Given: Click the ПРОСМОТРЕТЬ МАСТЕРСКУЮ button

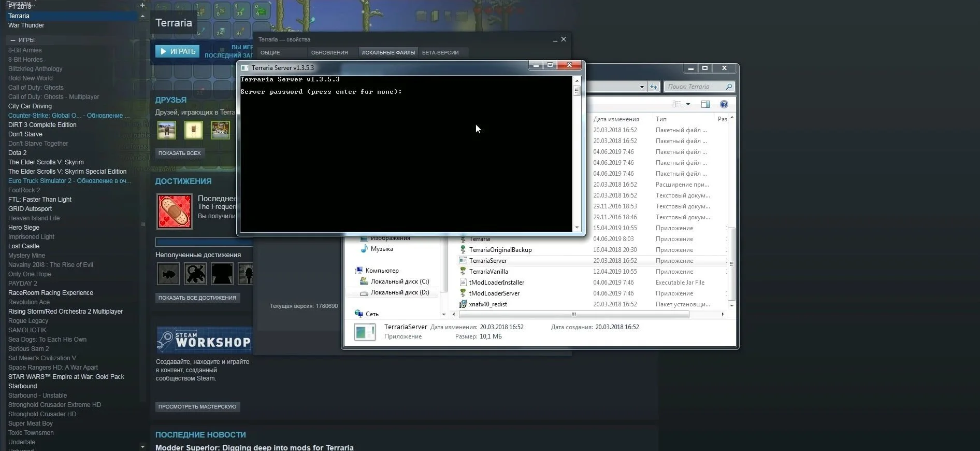Looking at the screenshot, I should 197,406.
